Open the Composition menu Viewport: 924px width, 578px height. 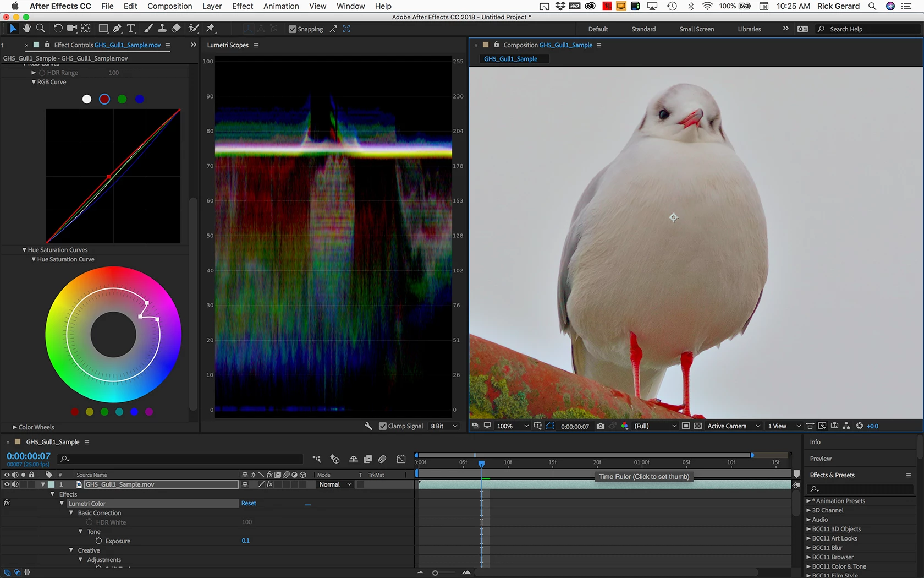point(169,6)
